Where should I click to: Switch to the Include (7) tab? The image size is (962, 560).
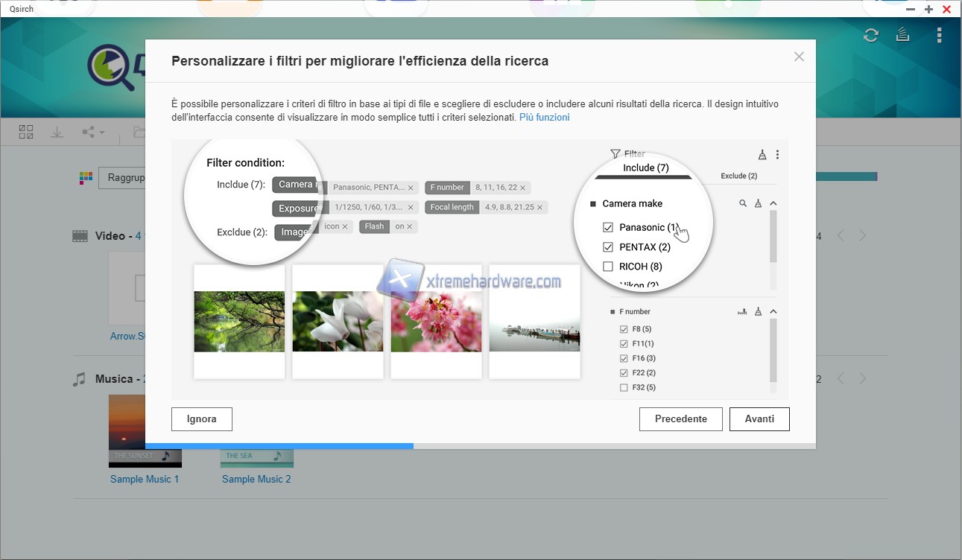(645, 168)
